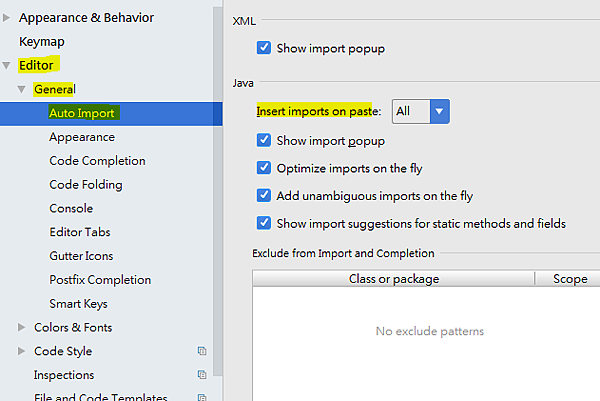The height and width of the screenshot is (401, 600).
Task: Expand the Code Style node arrow
Action: click(x=23, y=351)
